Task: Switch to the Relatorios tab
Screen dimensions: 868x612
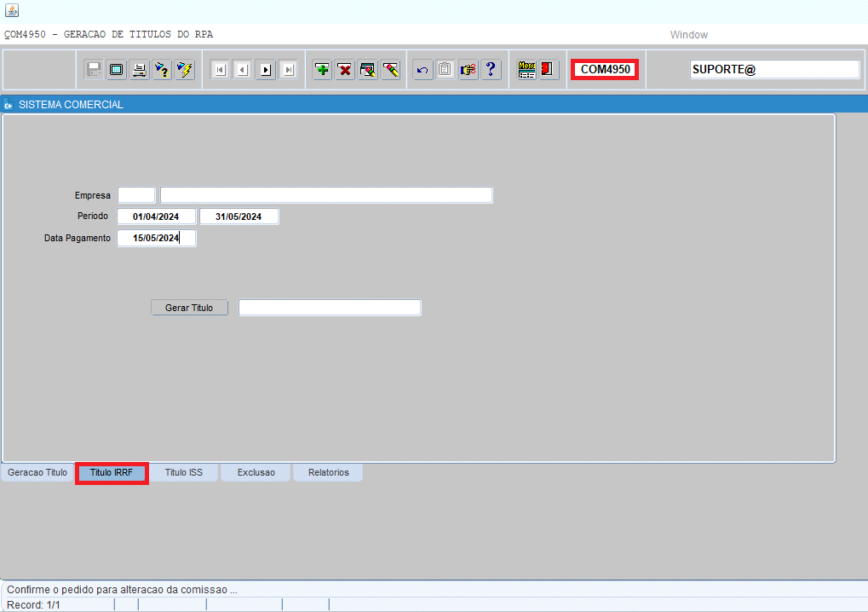Action: (329, 472)
